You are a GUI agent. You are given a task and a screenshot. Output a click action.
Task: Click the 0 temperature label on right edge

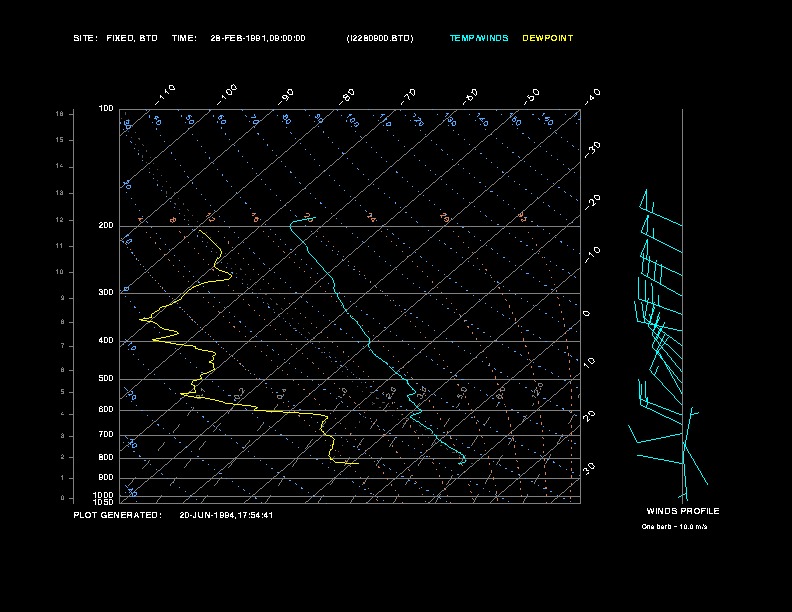pos(586,314)
